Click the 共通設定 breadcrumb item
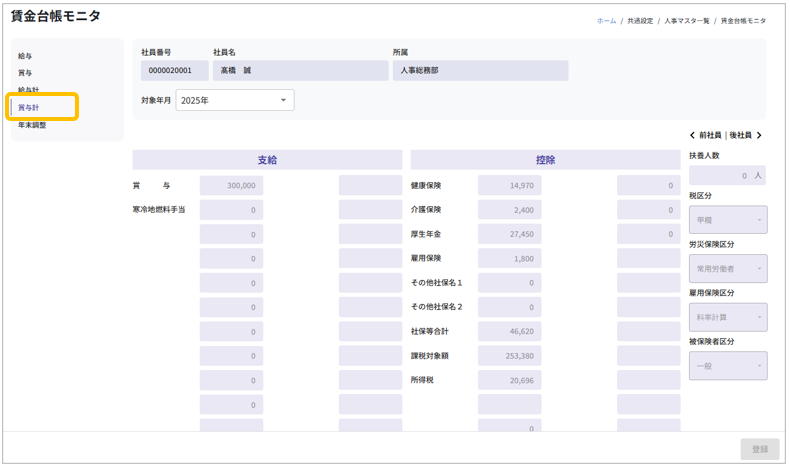This screenshot has width=790, height=467. (x=641, y=20)
